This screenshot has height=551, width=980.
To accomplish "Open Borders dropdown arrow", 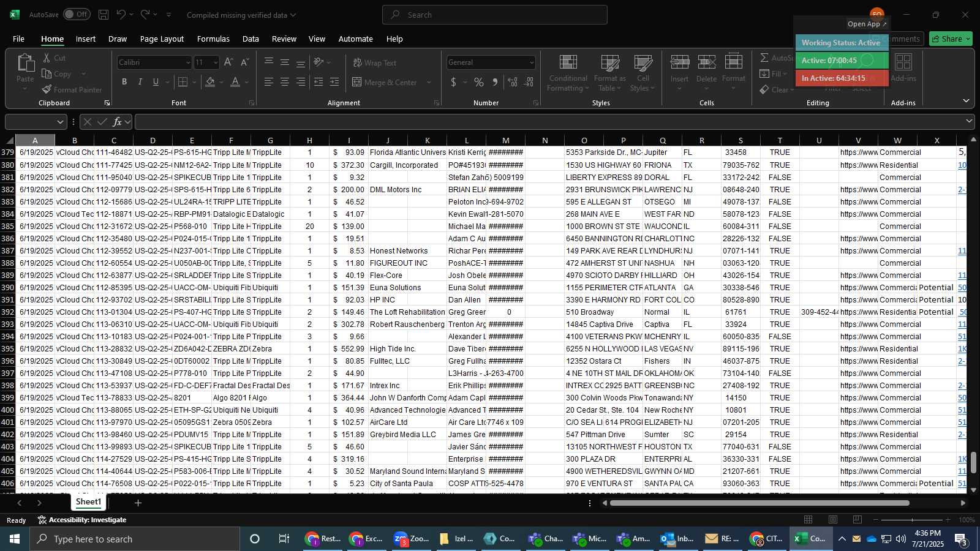I will [x=195, y=82].
